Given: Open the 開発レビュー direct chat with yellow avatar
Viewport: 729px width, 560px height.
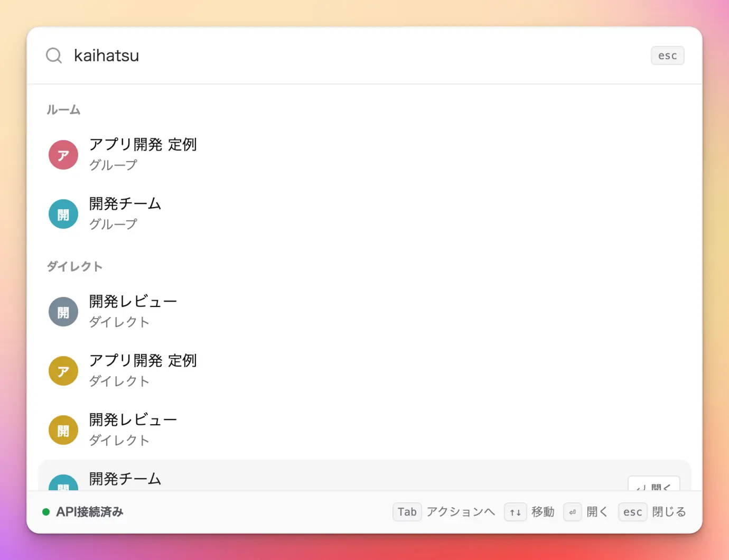Looking at the screenshot, I should pyautogui.click(x=364, y=430).
